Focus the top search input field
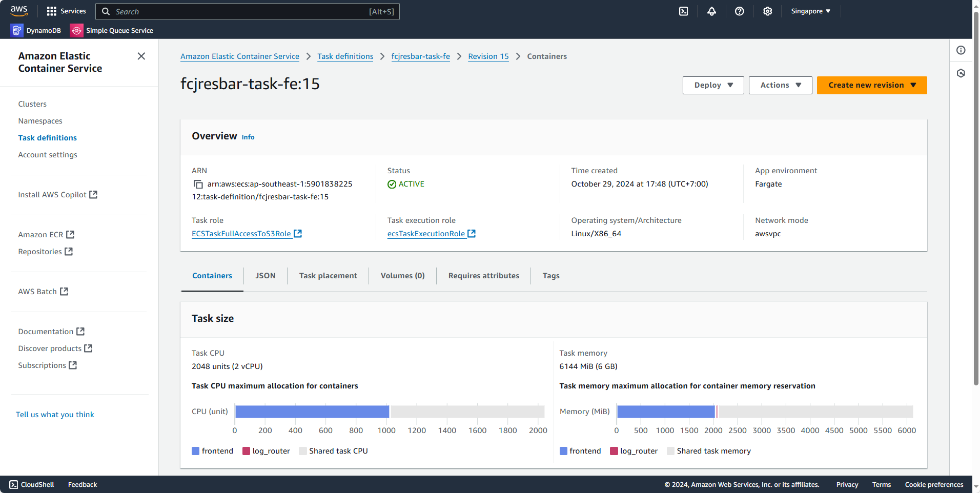980x493 pixels. point(248,11)
